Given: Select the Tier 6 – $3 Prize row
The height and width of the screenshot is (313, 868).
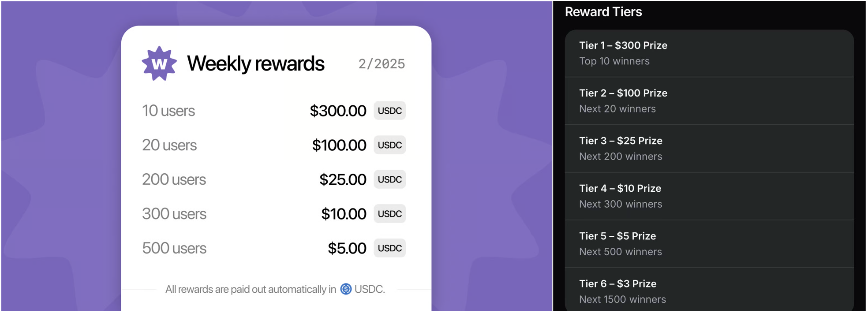Looking at the screenshot, I should pos(709,291).
